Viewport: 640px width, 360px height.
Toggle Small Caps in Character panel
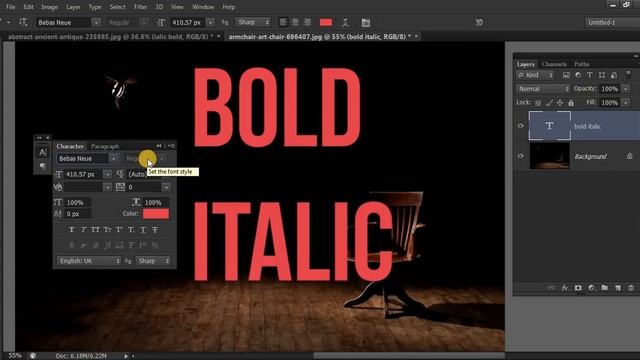(x=107, y=230)
